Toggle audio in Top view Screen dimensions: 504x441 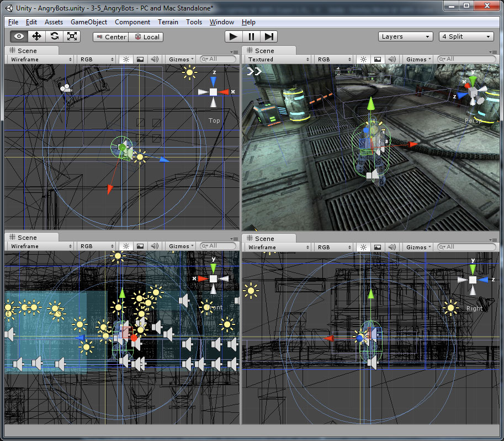coord(155,59)
